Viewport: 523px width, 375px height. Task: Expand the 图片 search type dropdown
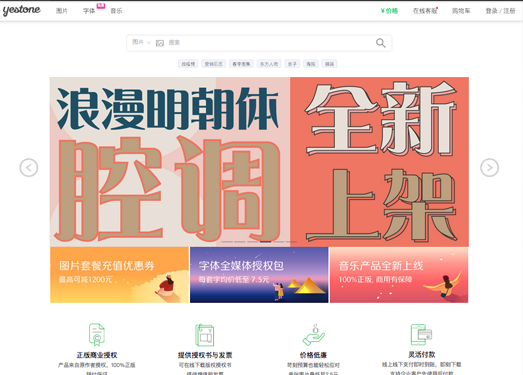tap(141, 42)
